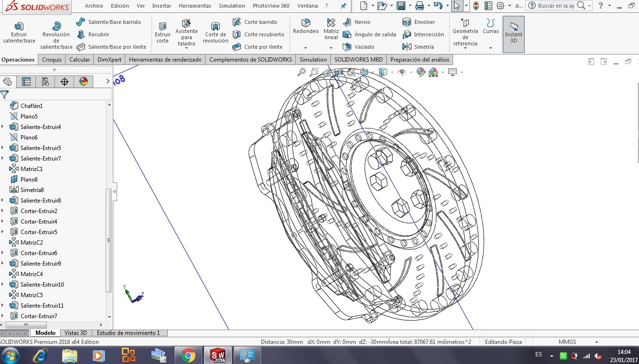Select MatrizC1 in the feature tree
Image resolution: width=639 pixels, height=364 pixels.
click(x=32, y=169)
